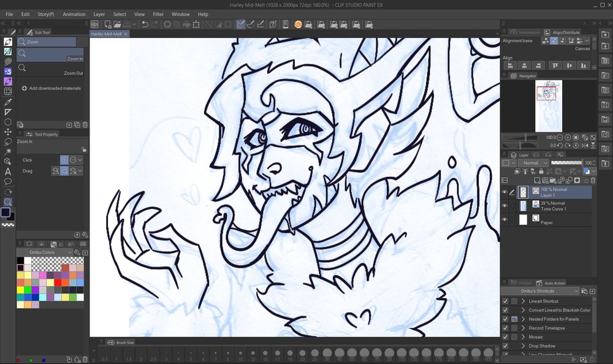Toggle the Lock layer icon
This screenshot has height=364, width=613.
click(541, 171)
